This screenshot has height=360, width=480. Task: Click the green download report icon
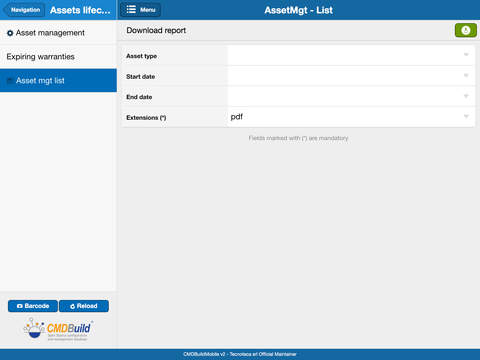(466, 30)
